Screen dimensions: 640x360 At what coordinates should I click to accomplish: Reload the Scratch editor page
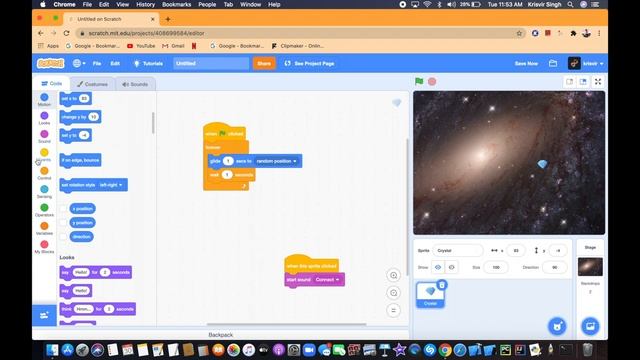pos(67,33)
